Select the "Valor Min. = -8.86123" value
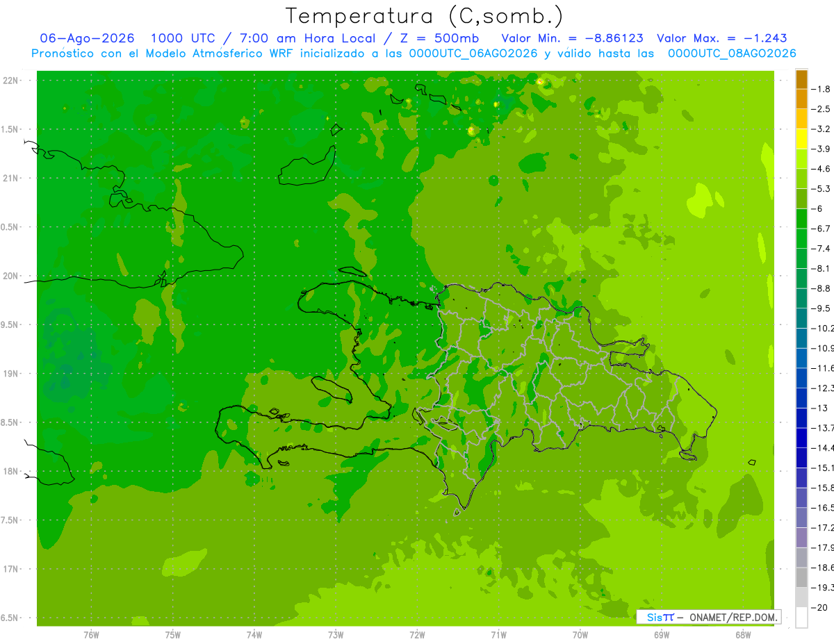834x644 pixels. 572,38
